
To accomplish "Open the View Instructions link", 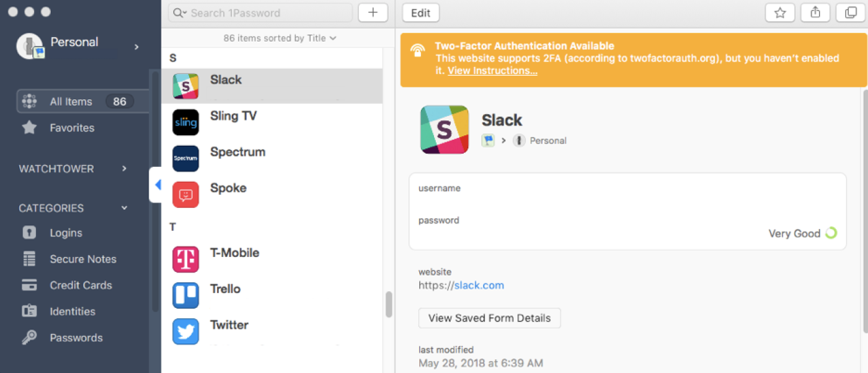I will (x=492, y=71).
